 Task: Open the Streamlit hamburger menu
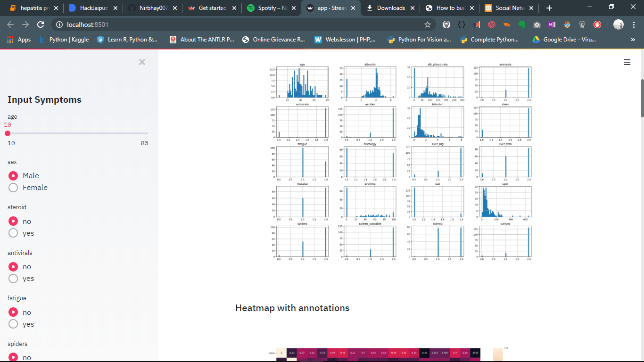(x=627, y=62)
